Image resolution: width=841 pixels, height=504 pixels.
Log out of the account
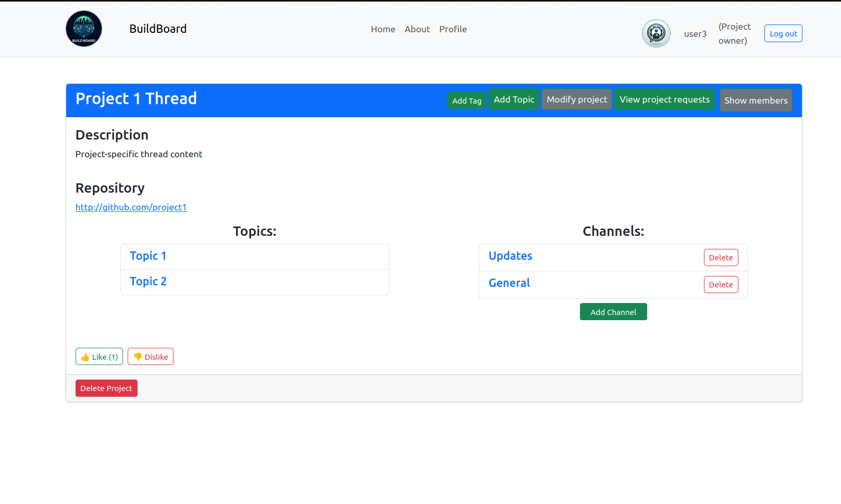[783, 33]
